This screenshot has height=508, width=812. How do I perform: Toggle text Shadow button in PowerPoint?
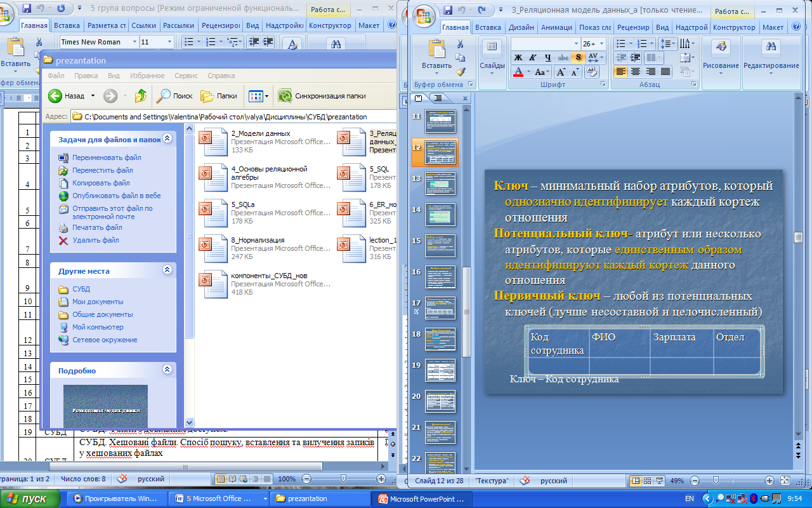coord(577,58)
